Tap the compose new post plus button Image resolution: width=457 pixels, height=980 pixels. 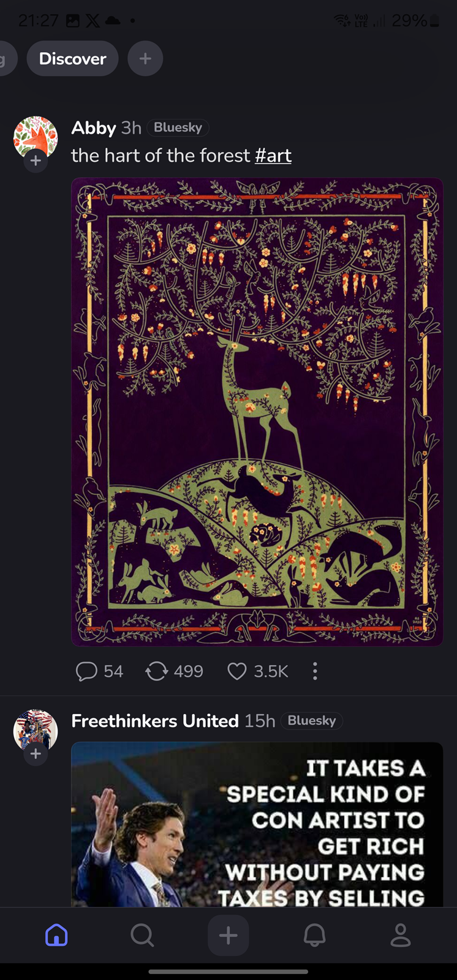tap(228, 935)
